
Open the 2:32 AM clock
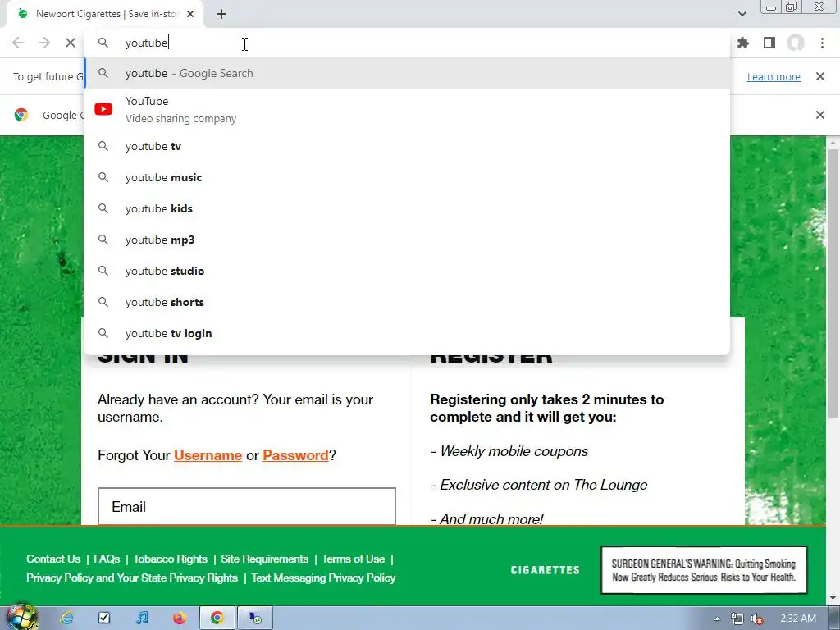pyautogui.click(x=798, y=619)
